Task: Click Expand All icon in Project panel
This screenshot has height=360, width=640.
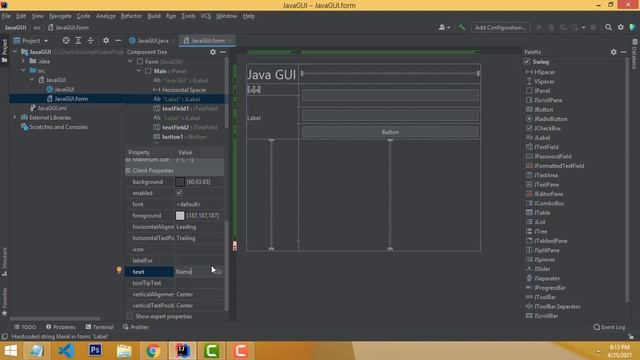Action: coord(78,40)
